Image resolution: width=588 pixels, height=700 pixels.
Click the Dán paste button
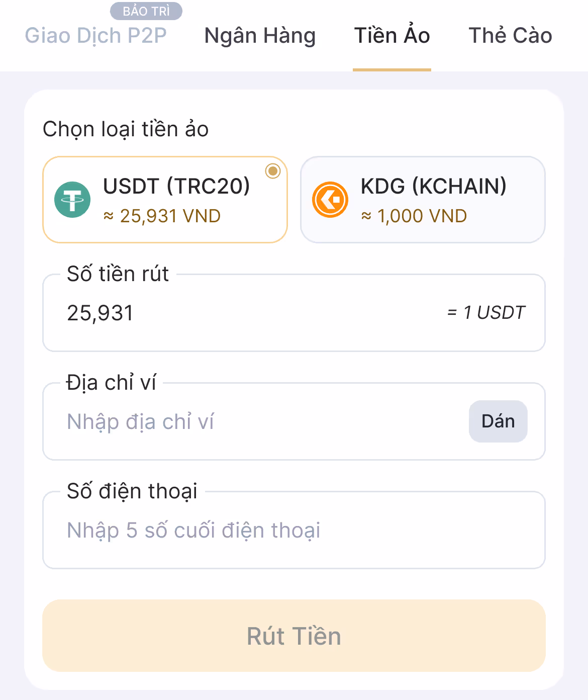pyautogui.click(x=498, y=421)
